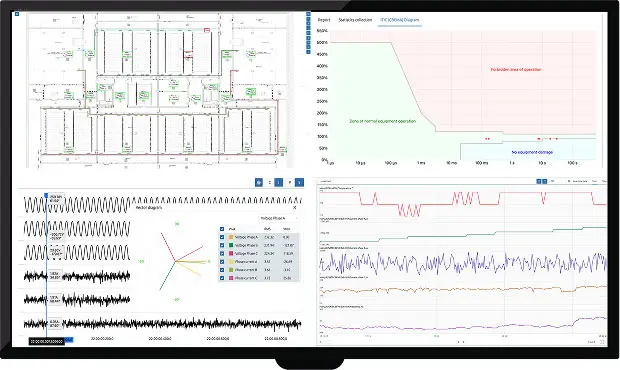
Task: Click the 'No equipment damage' label
Action: point(532,152)
